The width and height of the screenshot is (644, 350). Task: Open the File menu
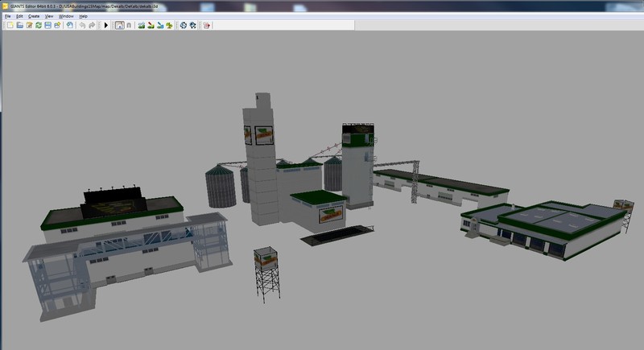point(8,16)
